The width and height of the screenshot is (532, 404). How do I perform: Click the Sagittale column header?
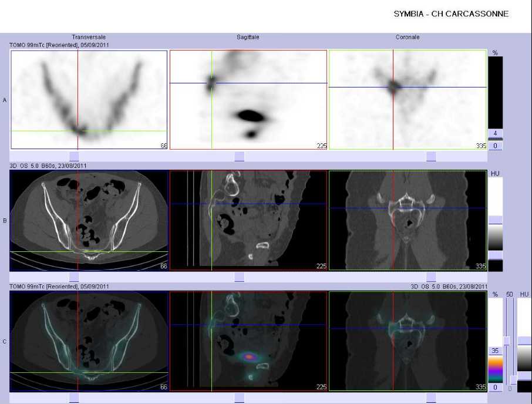248,37
